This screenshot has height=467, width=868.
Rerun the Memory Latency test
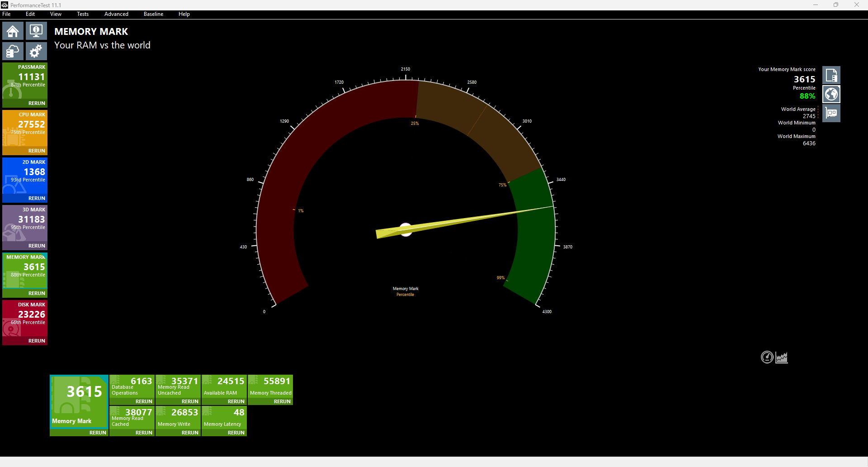click(x=236, y=433)
